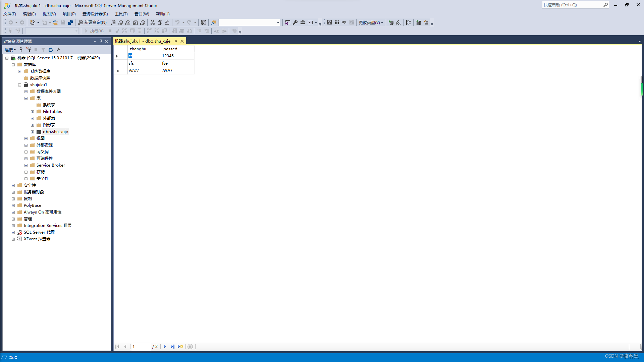Click Move to last row navigation icon

[x=172, y=347]
